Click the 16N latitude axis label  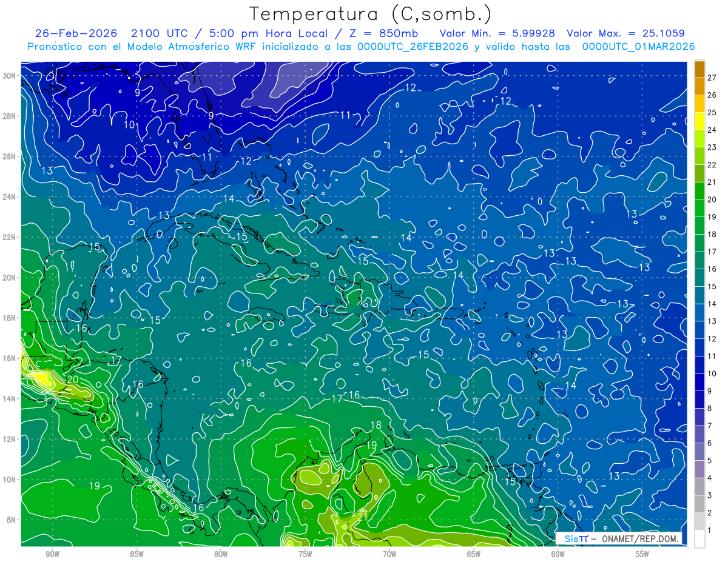click(x=8, y=358)
